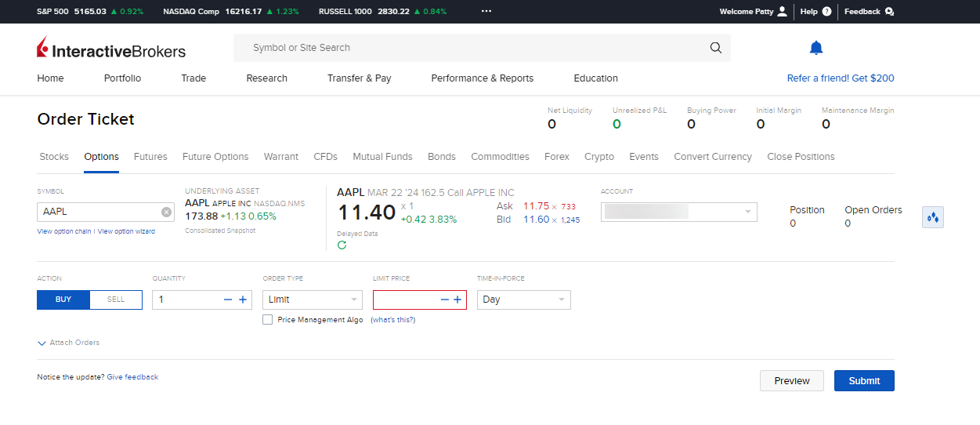980x425 pixels.
Task: Select the Options tab
Action: (x=101, y=157)
